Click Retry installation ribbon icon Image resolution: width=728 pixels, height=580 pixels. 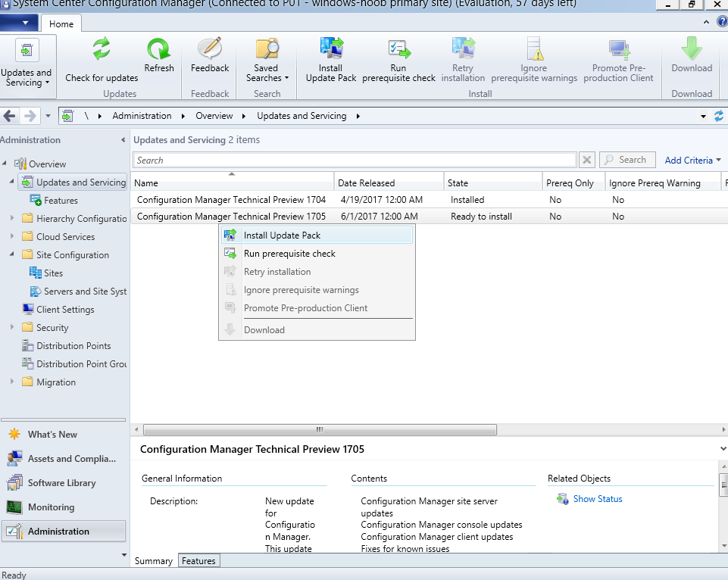(x=463, y=48)
